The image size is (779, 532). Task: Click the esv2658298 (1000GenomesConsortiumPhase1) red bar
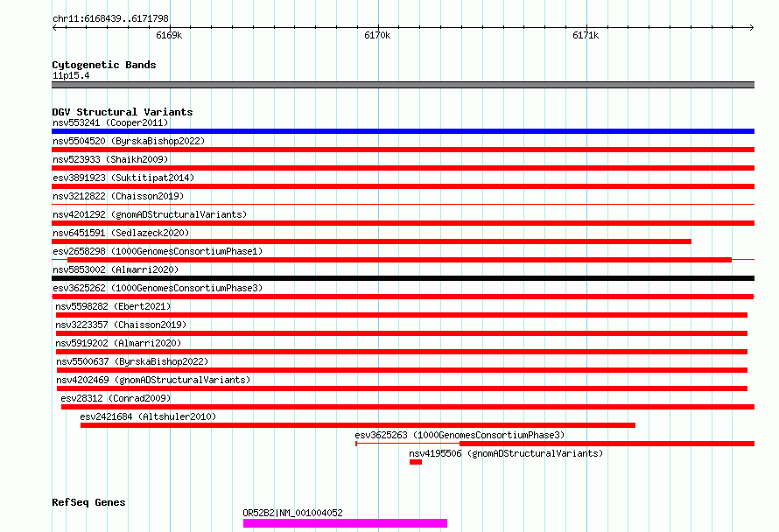click(x=399, y=260)
